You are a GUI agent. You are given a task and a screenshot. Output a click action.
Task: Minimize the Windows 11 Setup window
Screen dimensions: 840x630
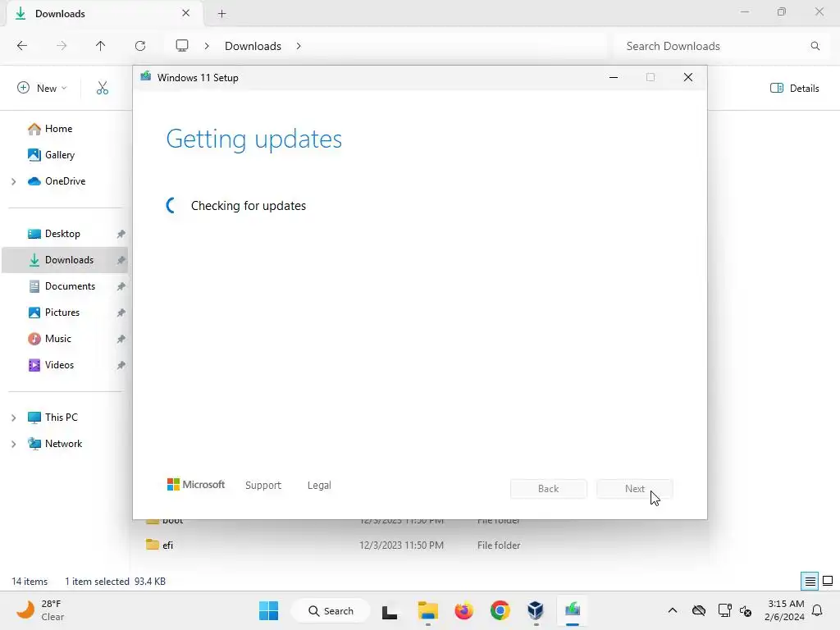(x=614, y=78)
